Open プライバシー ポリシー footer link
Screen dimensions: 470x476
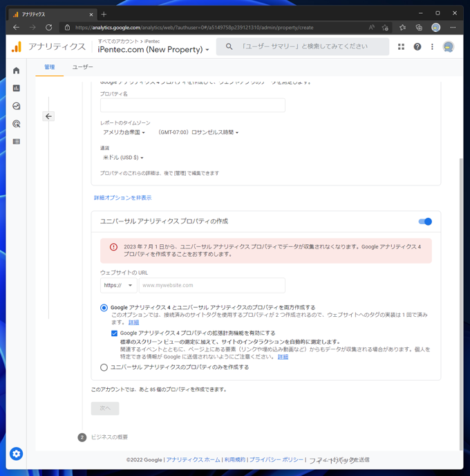(276, 459)
